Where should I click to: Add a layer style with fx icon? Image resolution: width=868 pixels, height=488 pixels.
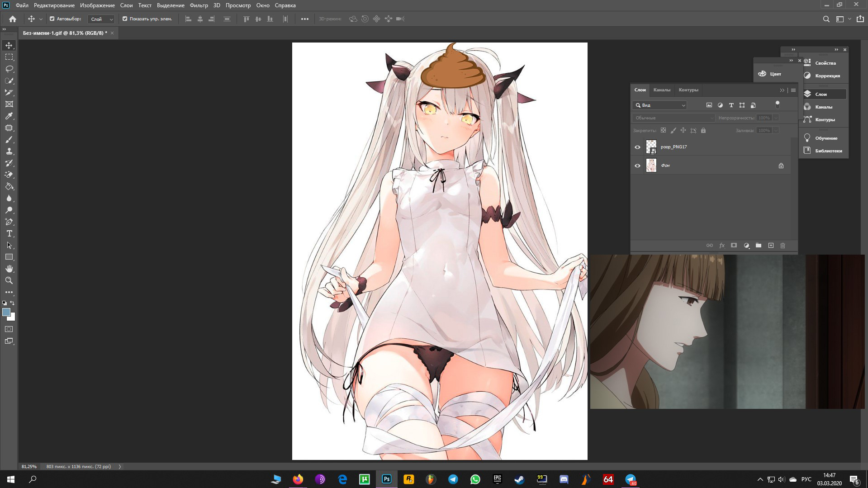722,246
